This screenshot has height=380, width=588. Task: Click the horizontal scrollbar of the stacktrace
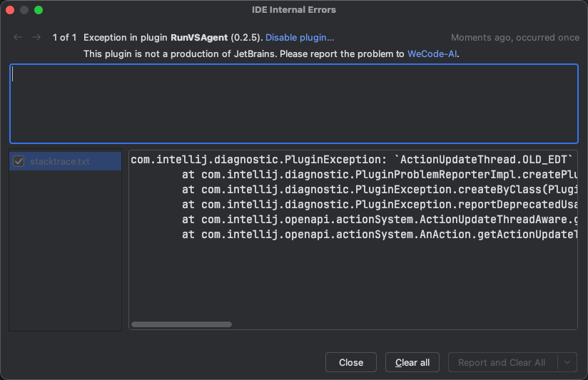(181, 324)
